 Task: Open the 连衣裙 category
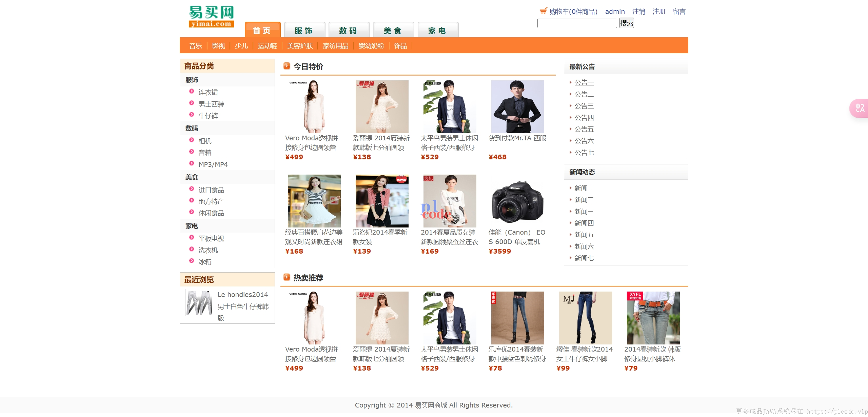pos(208,92)
